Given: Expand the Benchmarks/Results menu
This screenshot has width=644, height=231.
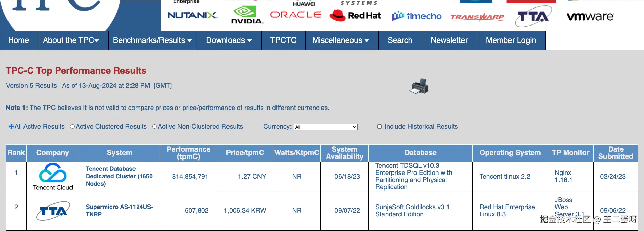Looking at the screenshot, I should 153,40.
